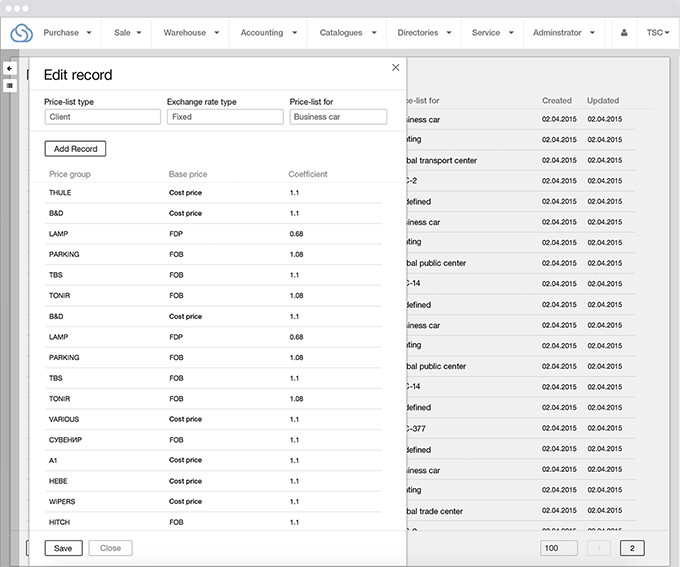Go to page 2 of the list
The width and height of the screenshot is (680, 567).
tap(632, 548)
